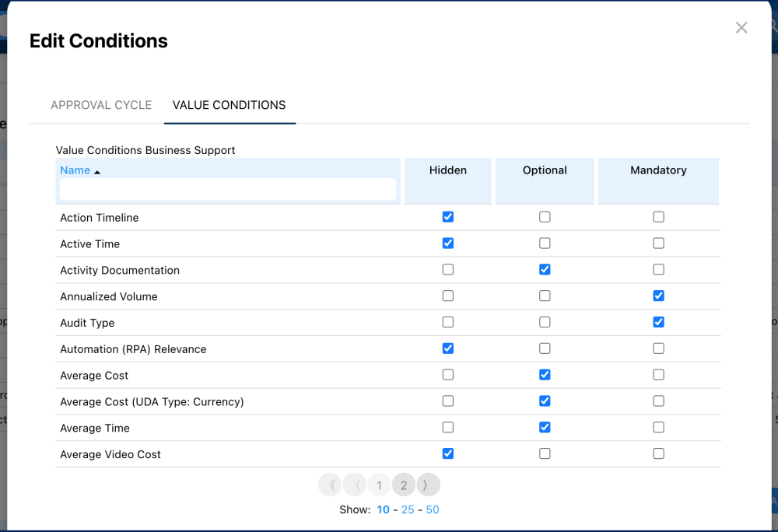This screenshot has height=532, width=778.
Task: Go to the first page of results
Action: [331, 485]
